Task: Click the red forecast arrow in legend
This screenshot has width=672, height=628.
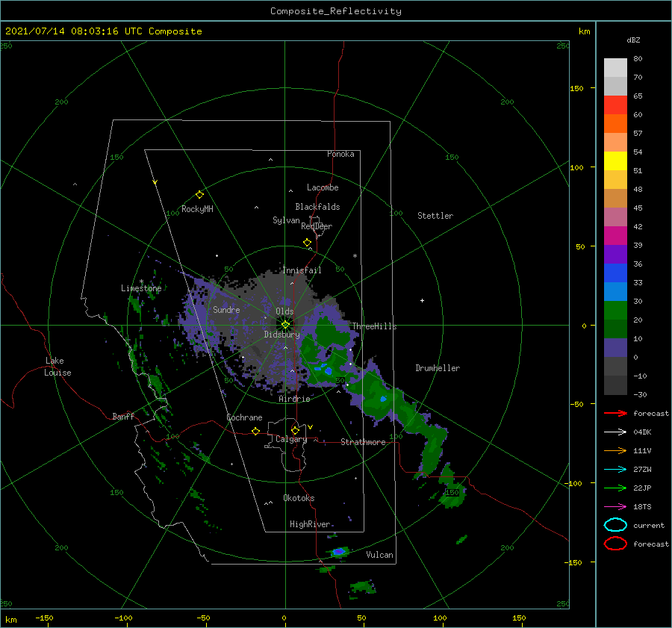Action: point(615,413)
